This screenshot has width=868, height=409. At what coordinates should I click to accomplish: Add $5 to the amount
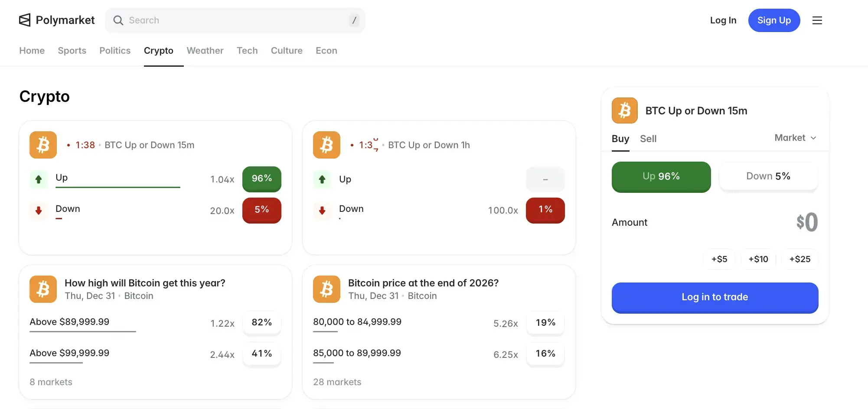[719, 259]
